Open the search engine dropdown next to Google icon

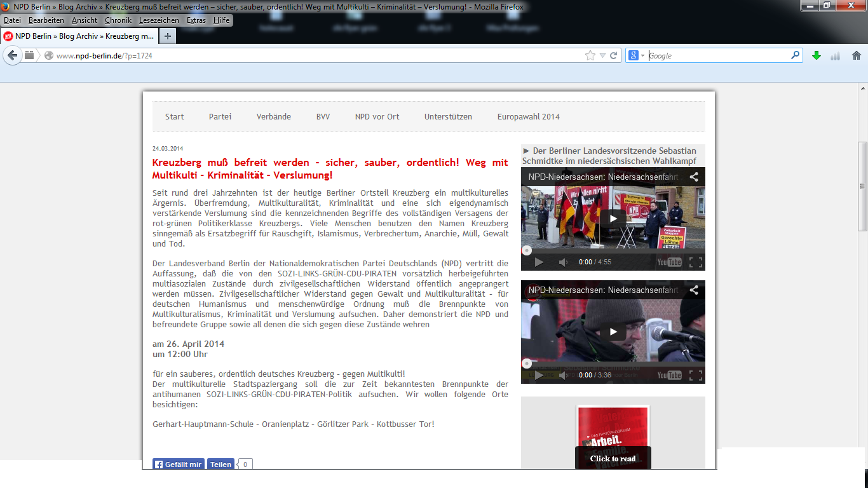642,56
